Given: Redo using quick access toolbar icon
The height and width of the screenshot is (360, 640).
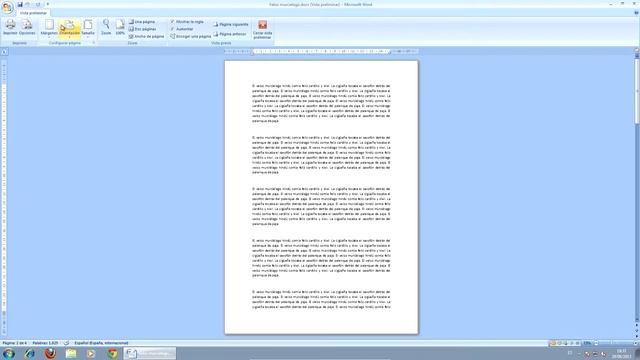Looking at the screenshot, I should click(x=38, y=4).
